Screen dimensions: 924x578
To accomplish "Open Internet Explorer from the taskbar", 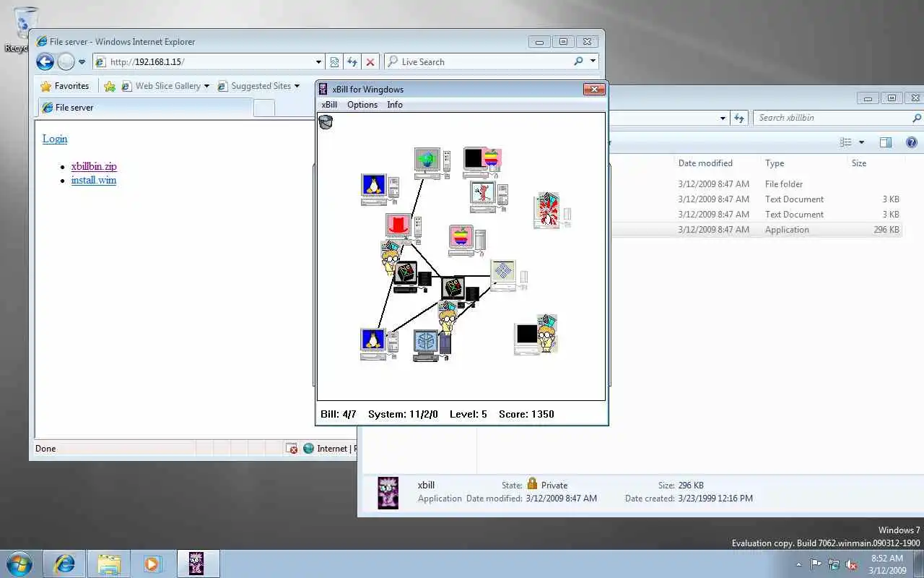I will (x=64, y=564).
